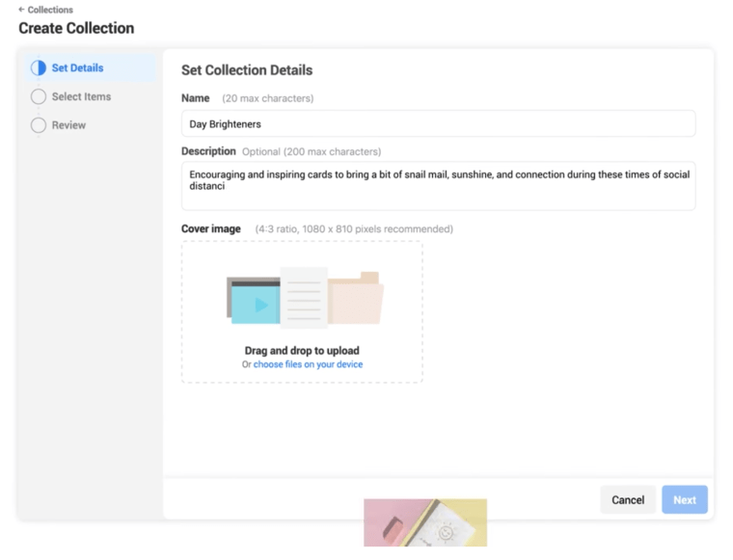Click the Name field containing Day Brighteners
The width and height of the screenshot is (733, 560).
coord(438,123)
